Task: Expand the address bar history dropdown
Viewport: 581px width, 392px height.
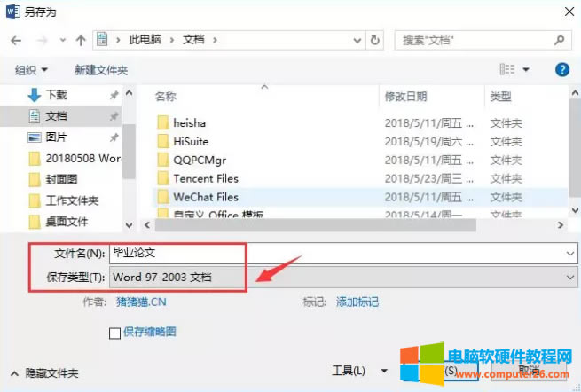Action: 357,40
